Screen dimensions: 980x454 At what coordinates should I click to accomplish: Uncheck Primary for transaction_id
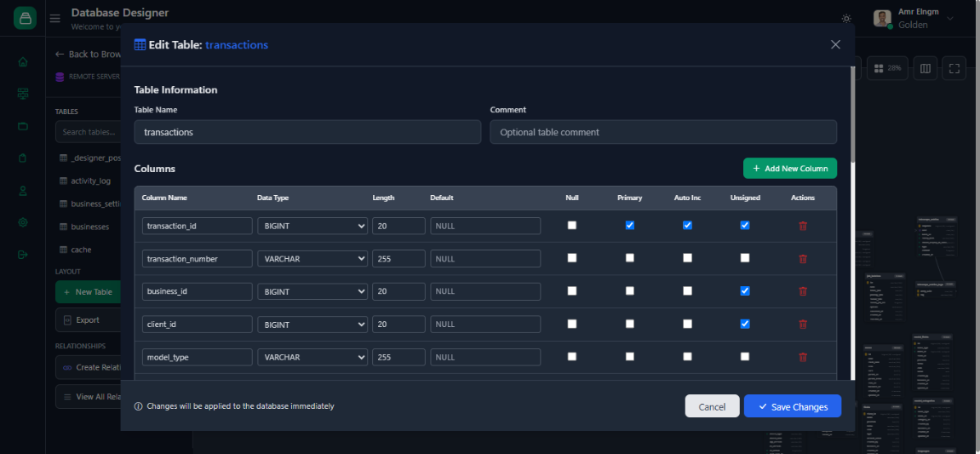pos(629,226)
